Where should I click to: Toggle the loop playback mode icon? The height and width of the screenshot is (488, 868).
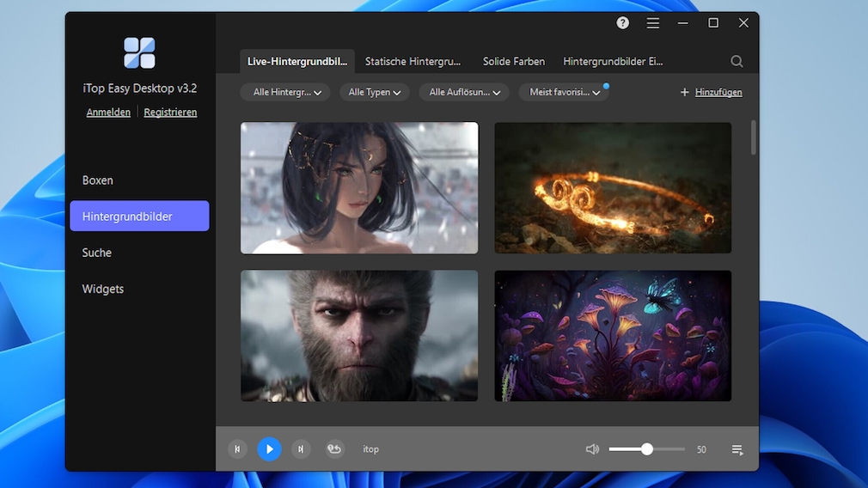pyautogui.click(x=334, y=449)
